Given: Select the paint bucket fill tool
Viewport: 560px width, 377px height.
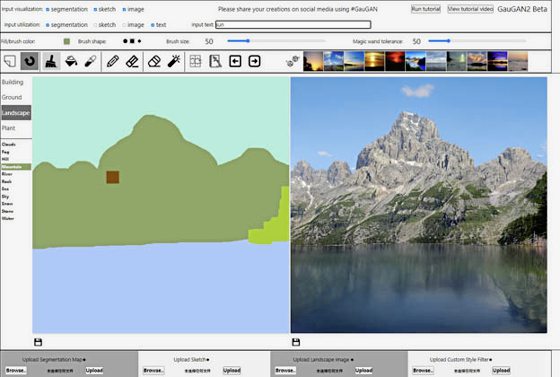Looking at the screenshot, I should coord(71,61).
